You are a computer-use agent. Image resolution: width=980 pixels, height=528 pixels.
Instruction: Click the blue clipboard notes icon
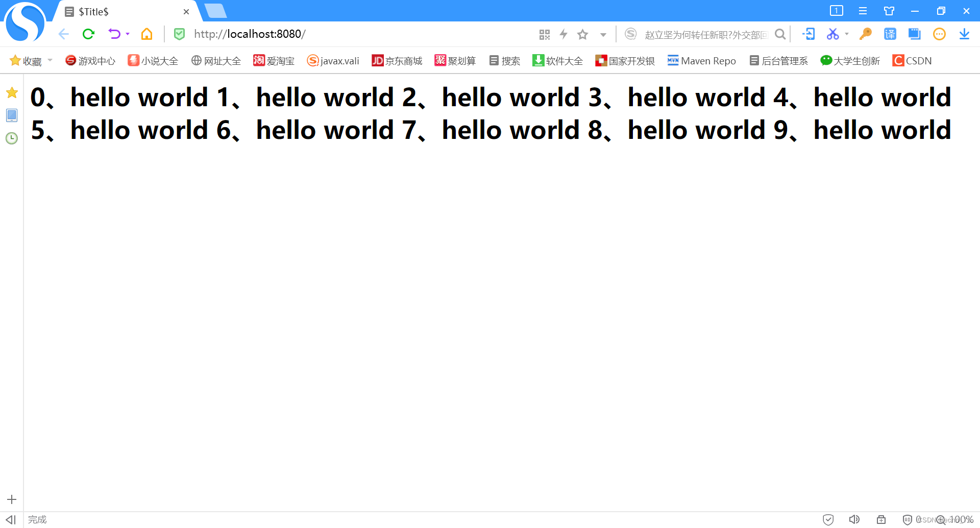[915, 34]
